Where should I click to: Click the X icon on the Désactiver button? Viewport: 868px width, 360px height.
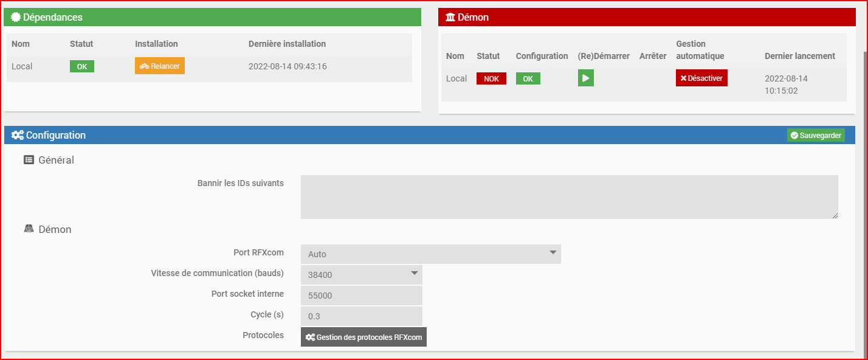point(682,78)
